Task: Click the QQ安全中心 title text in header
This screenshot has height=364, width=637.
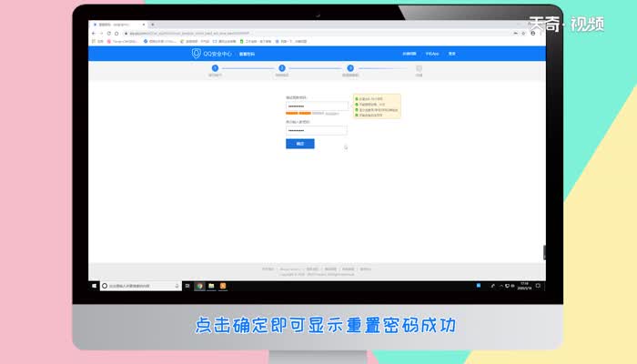Action: 217,54
